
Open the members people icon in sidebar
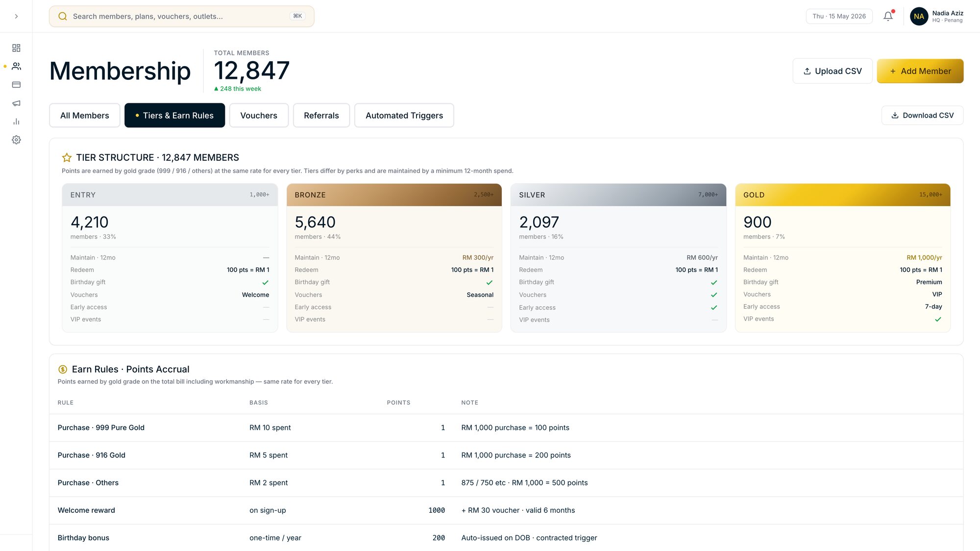coord(16,66)
